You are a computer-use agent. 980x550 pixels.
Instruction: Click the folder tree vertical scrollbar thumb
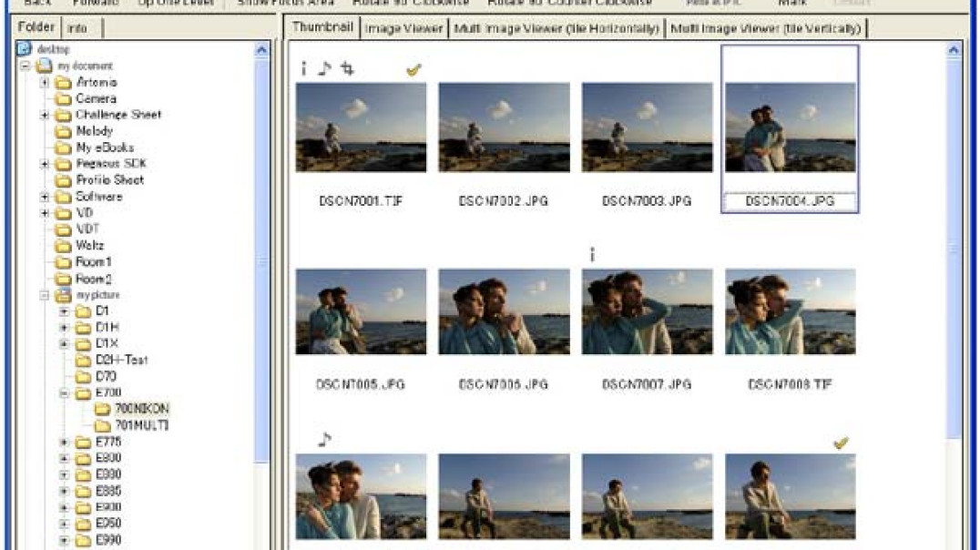click(262, 260)
